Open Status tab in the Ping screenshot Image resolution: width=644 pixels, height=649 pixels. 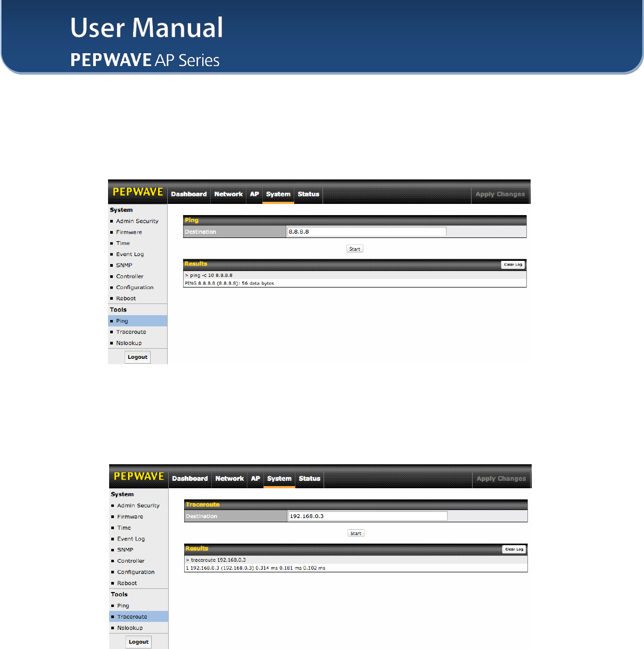tap(309, 194)
